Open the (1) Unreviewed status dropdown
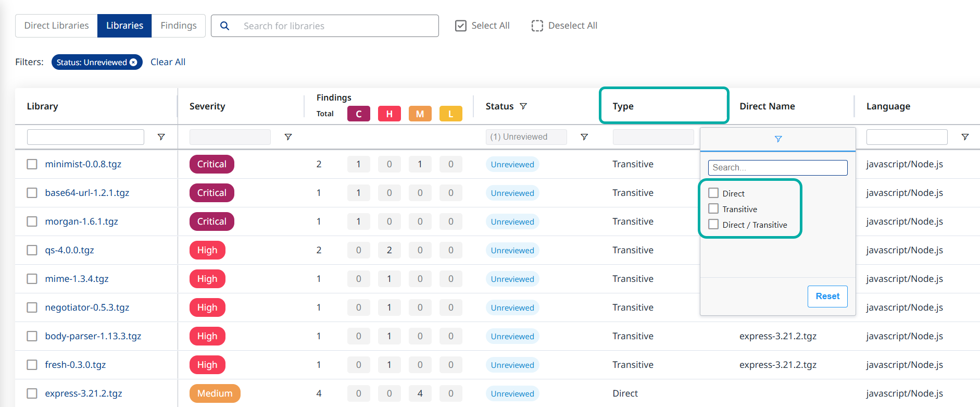 (526, 137)
